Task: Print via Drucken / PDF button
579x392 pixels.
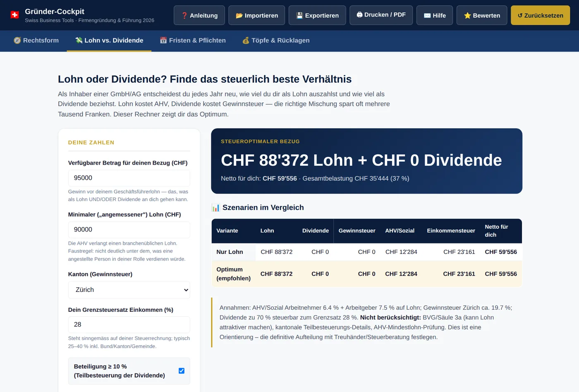Action: point(381,15)
